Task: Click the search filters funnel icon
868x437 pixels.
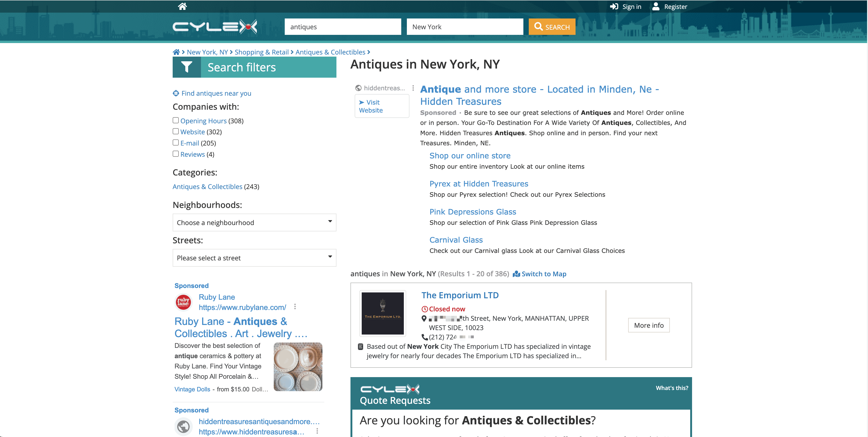Action: pos(186,67)
